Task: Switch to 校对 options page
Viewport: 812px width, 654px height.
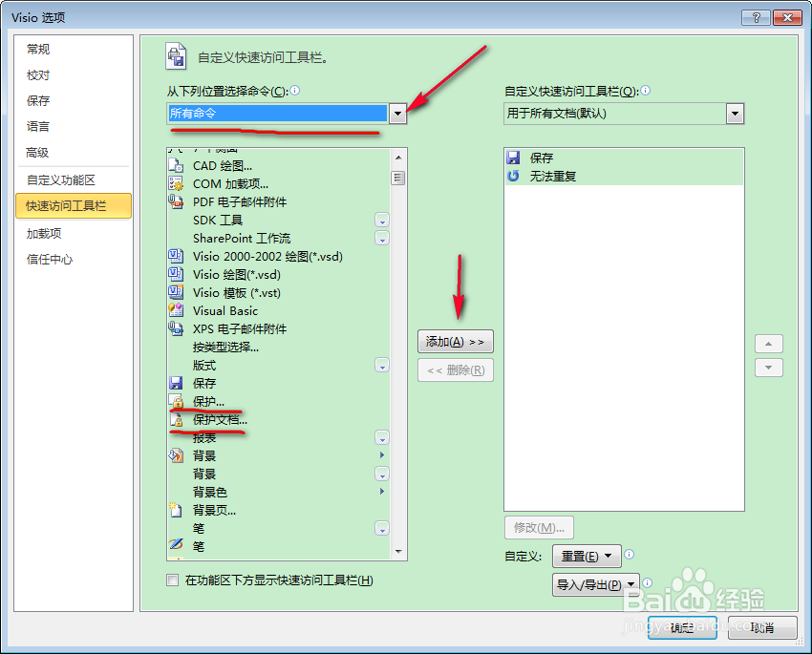Action: click(38, 75)
